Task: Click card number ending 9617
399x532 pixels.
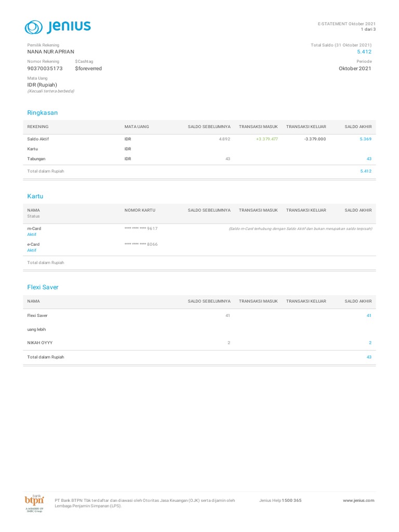Action: pos(141,229)
